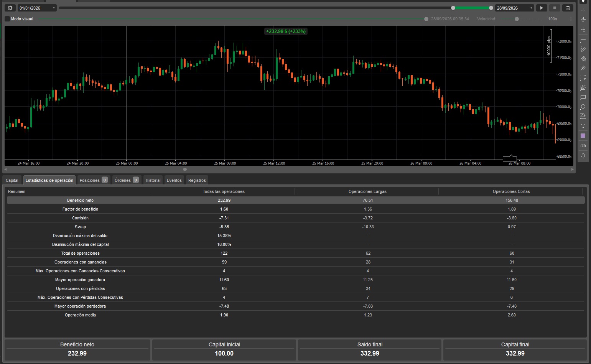Select the Factor de beneficio row label
Screen dimensions: 591x364
coord(80,209)
